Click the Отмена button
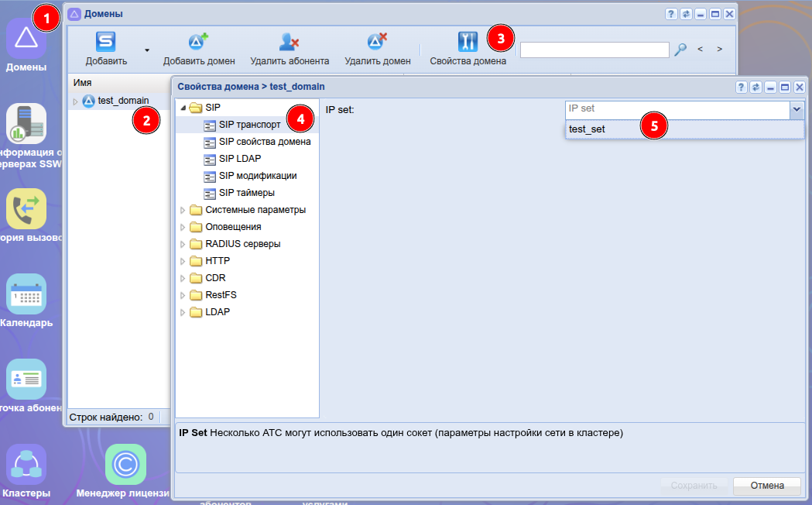The width and height of the screenshot is (812, 505). pos(767,486)
